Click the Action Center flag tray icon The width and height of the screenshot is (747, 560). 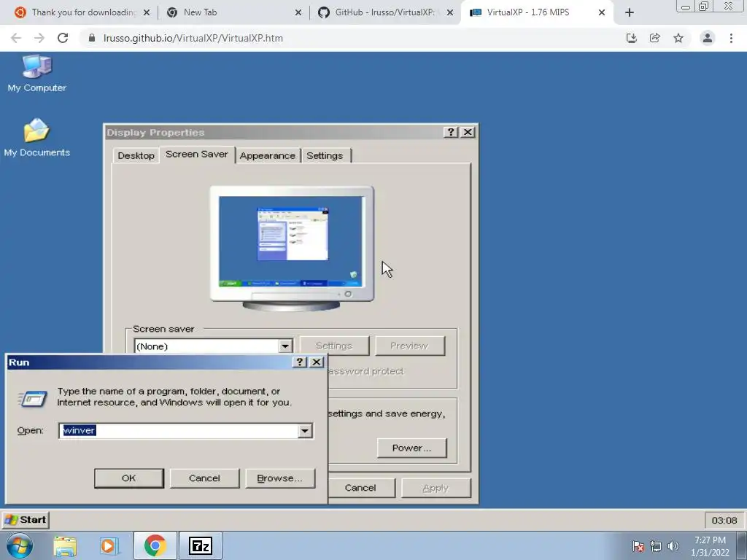(638, 546)
